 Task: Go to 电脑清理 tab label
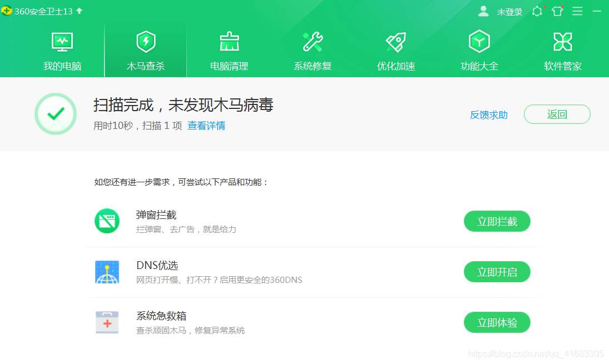pyautogui.click(x=229, y=66)
